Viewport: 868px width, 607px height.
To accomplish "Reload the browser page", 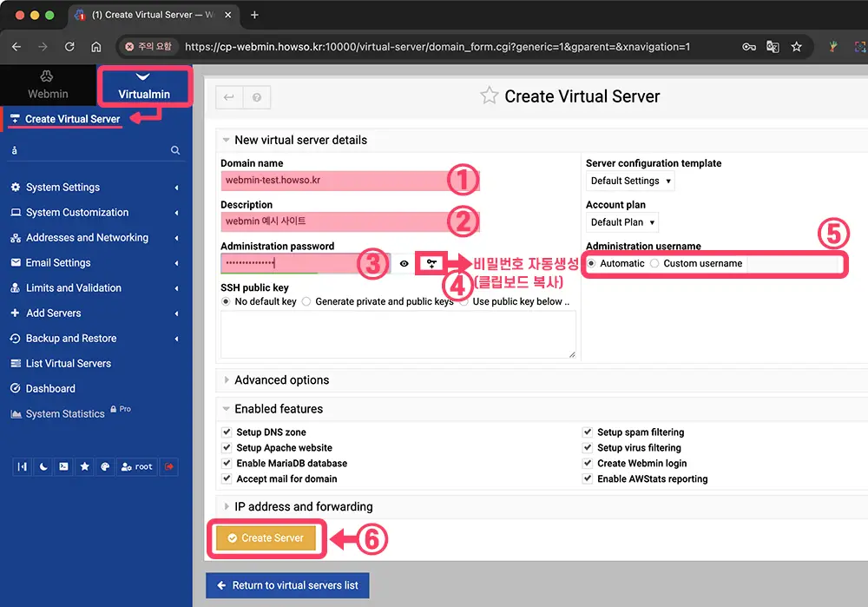I will click(x=69, y=47).
